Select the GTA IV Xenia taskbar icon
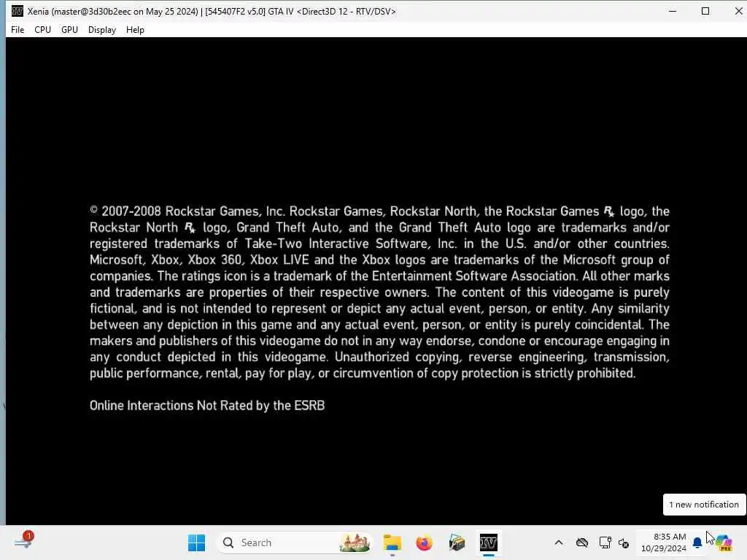Viewport: 747px width, 560px height. [488, 542]
